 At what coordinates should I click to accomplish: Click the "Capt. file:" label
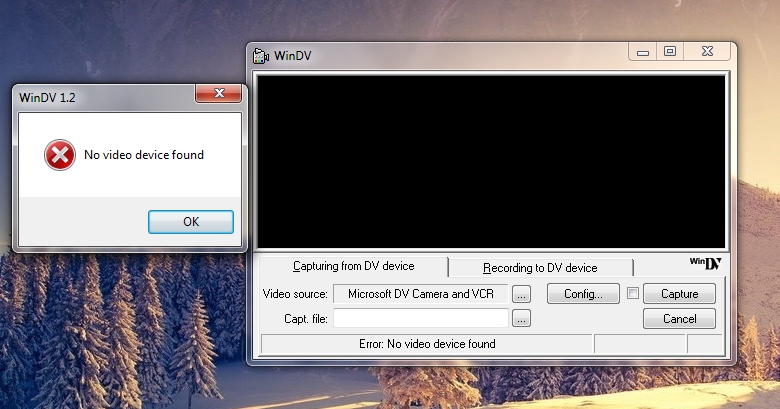[306, 319]
